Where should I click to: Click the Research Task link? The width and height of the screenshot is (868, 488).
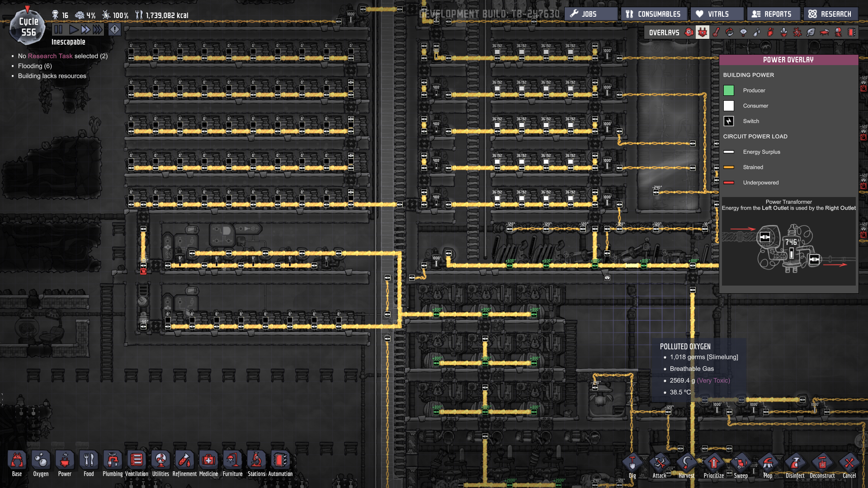(x=50, y=56)
